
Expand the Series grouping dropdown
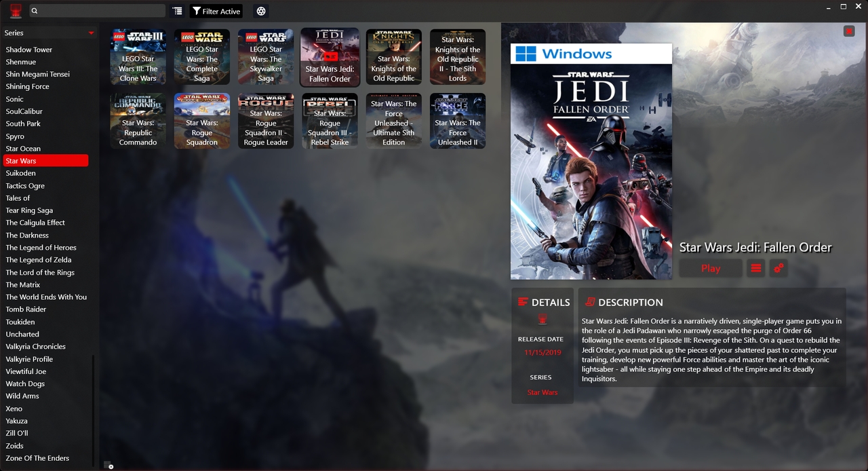49,33
